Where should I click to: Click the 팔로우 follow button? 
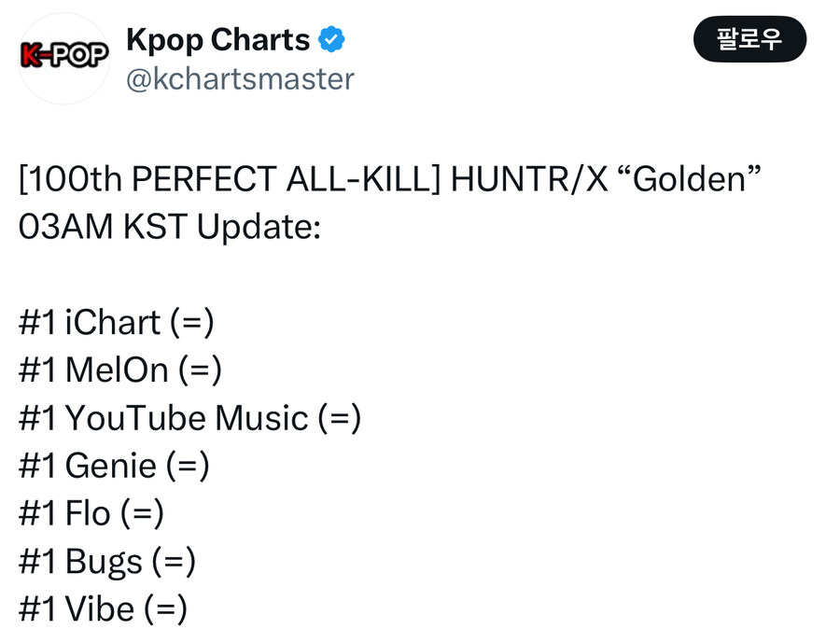click(749, 39)
